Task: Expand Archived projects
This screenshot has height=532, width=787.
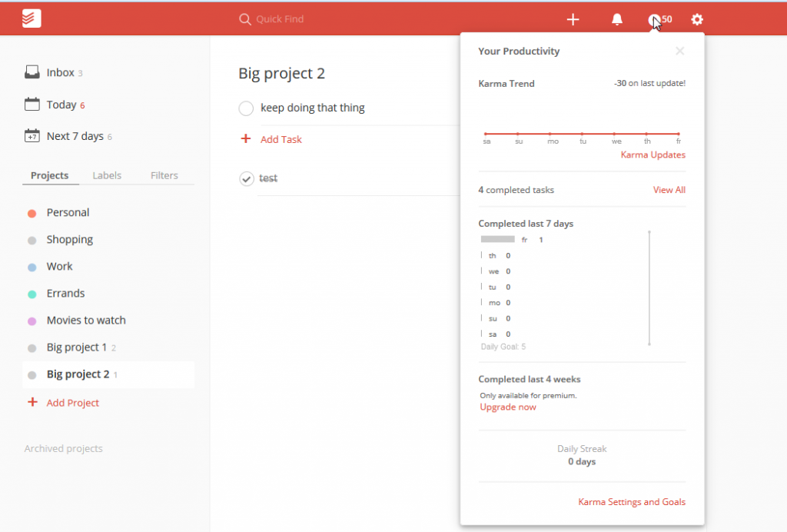Action: (x=63, y=448)
